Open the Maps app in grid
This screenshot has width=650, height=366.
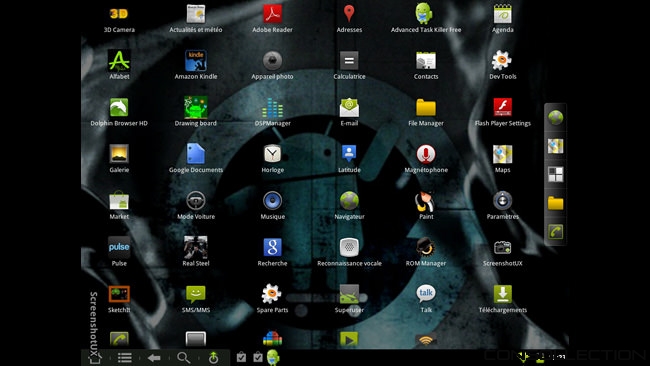tap(502, 158)
